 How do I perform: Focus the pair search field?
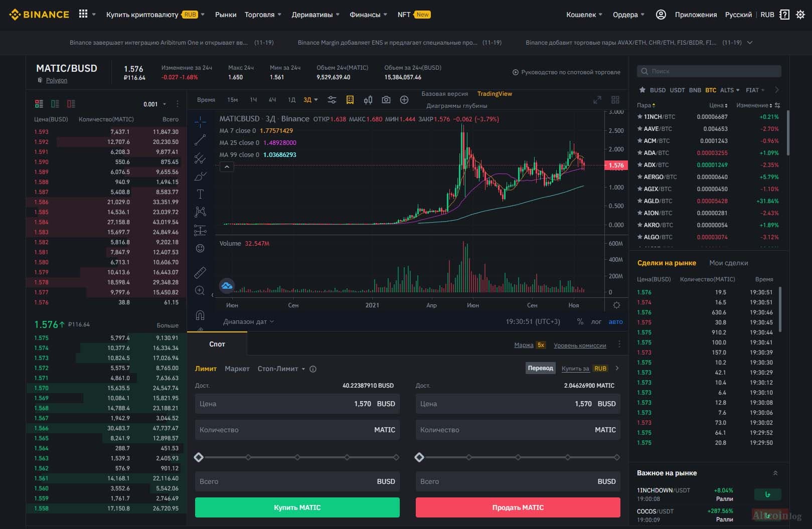[709, 71]
